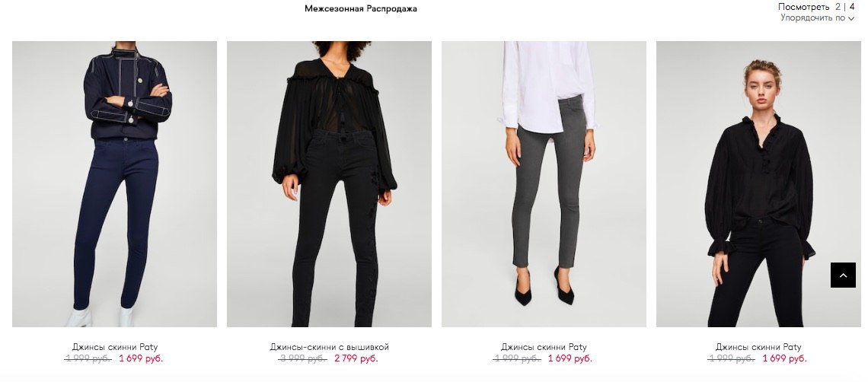
Task: Switch to 2-column product view
Action: click(x=838, y=7)
